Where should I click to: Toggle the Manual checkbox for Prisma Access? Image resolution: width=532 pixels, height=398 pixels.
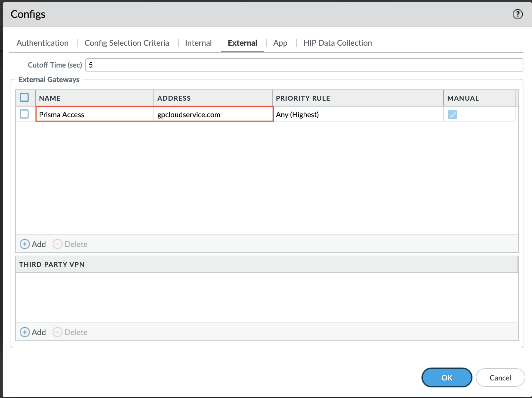(452, 115)
